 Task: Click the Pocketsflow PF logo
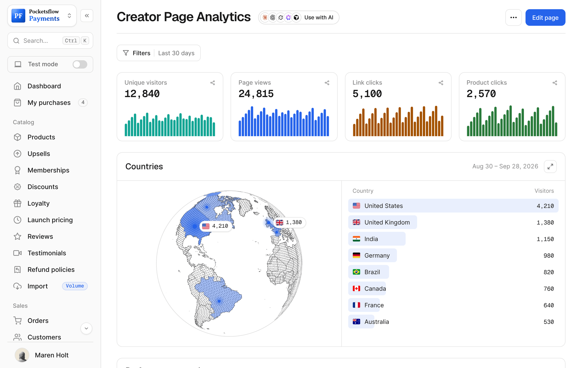18,16
